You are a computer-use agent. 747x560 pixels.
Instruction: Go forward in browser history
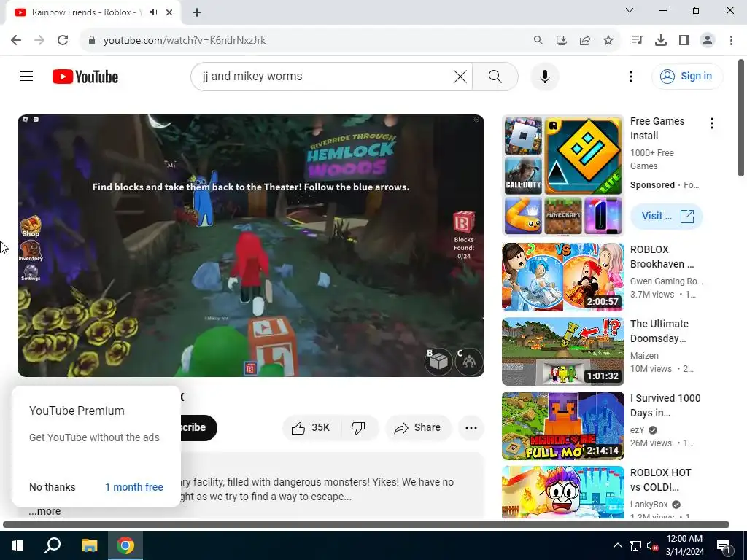pos(39,40)
